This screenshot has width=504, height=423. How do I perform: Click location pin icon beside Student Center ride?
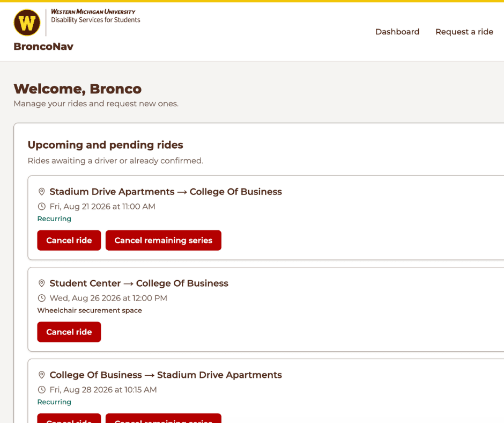click(41, 283)
